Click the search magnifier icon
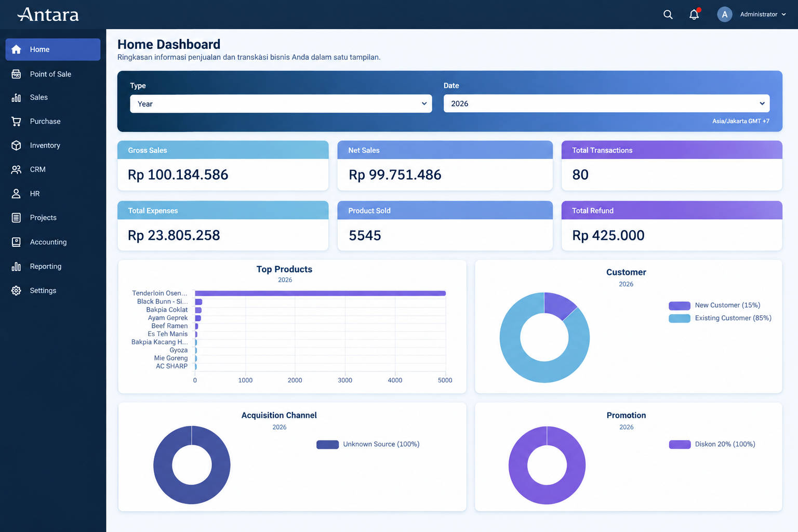This screenshot has width=798, height=532. [x=668, y=15]
